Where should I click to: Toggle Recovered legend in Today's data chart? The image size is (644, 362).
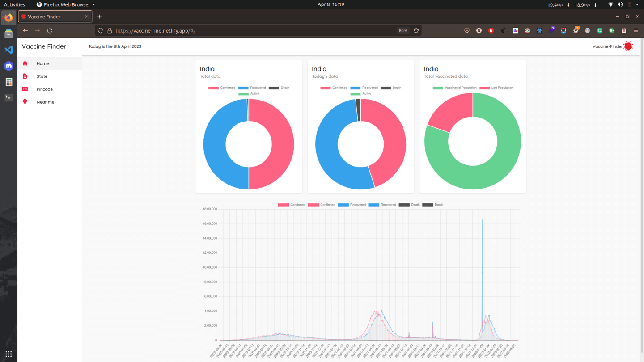click(364, 88)
